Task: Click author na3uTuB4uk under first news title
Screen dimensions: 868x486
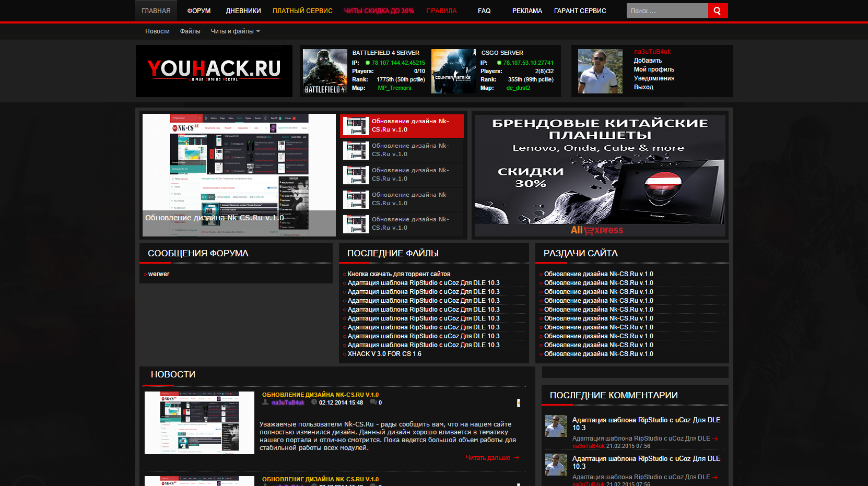Action: (288, 402)
